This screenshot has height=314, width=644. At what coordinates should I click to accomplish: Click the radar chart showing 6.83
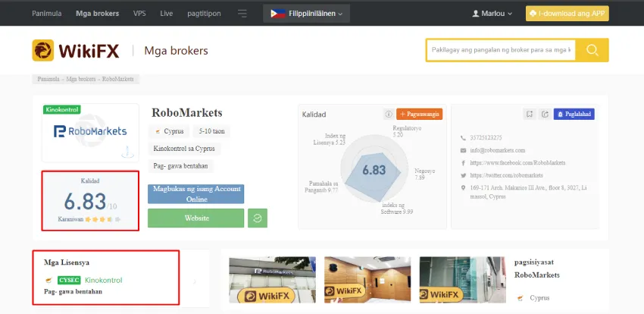374,169
